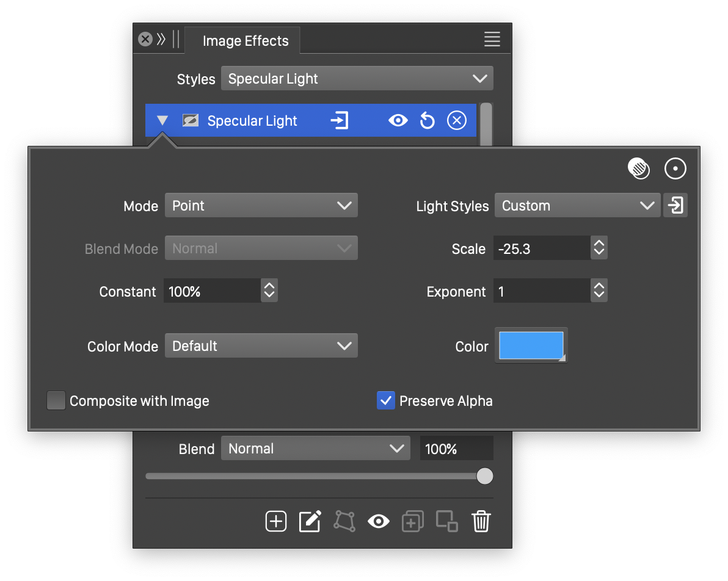Open the Styles dropdown showing Specular Light
This screenshot has height=581, width=728.
[x=357, y=79]
